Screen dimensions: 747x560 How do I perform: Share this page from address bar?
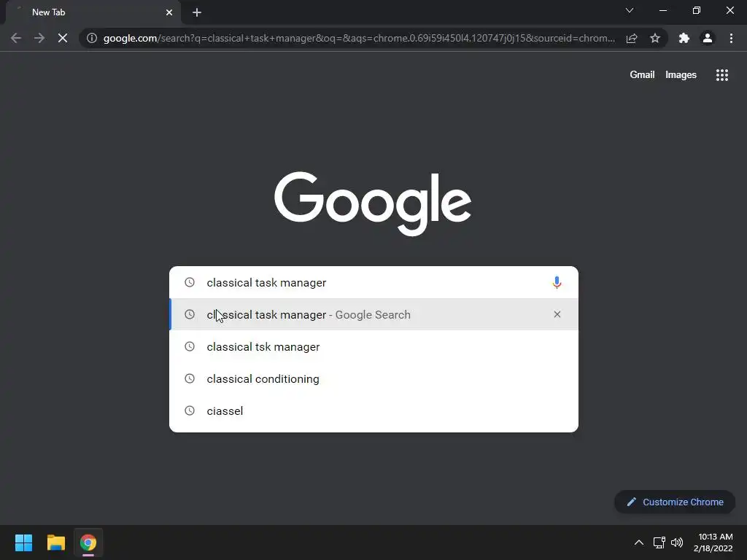[x=632, y=38]
